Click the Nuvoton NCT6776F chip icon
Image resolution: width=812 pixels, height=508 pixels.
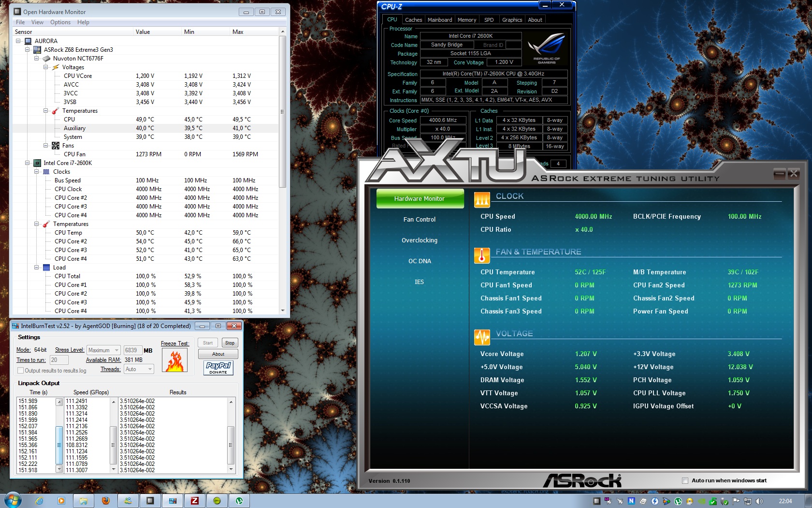point(46,59)
